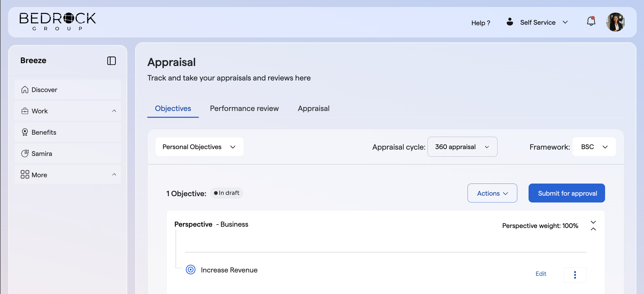This screenshot has width=644, height=294.
Task: Open the BSC framework dropdown
Action: coord(594,147)
